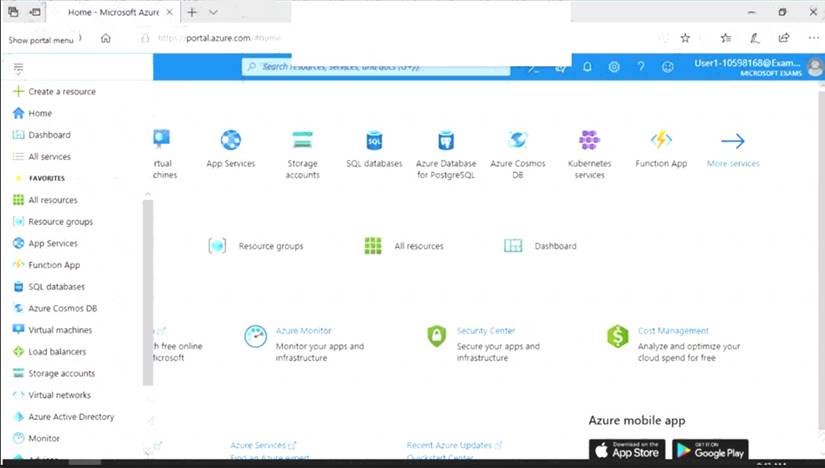The width and height of the screenshot is (825, 468).
Task: Click the Cost Management link
Action: coord(673,331)
